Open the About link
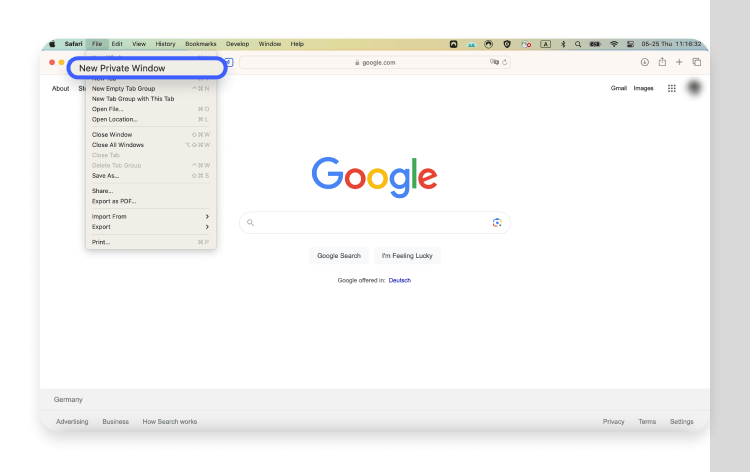 61,88
